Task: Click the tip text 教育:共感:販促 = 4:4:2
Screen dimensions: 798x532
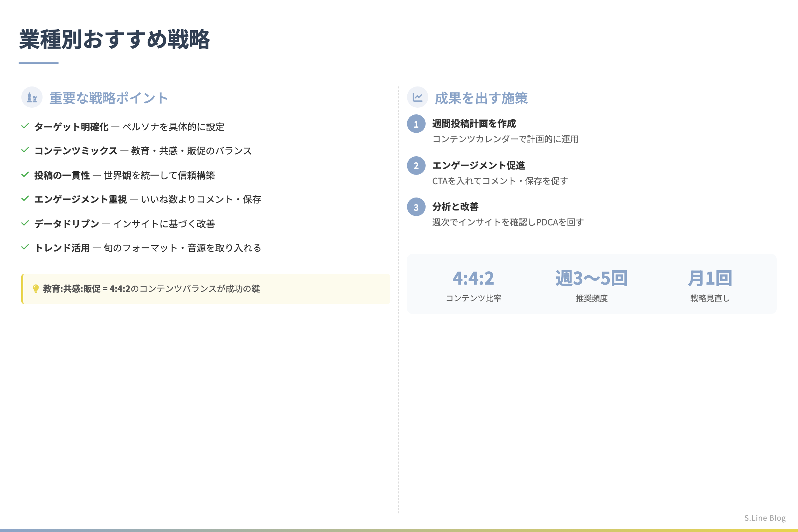Action: click(x=87, y=289)
